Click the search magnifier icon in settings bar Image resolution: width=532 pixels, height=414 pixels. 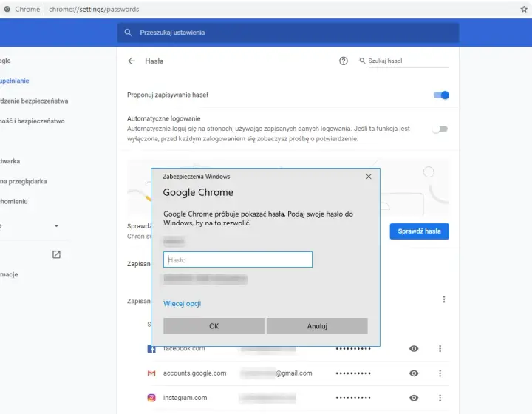click(x=128, y=33)
